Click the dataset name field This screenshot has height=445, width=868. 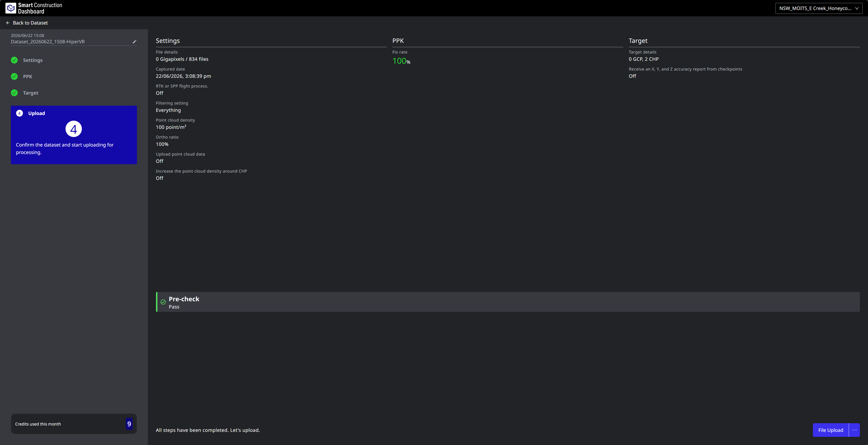point(71,42)
